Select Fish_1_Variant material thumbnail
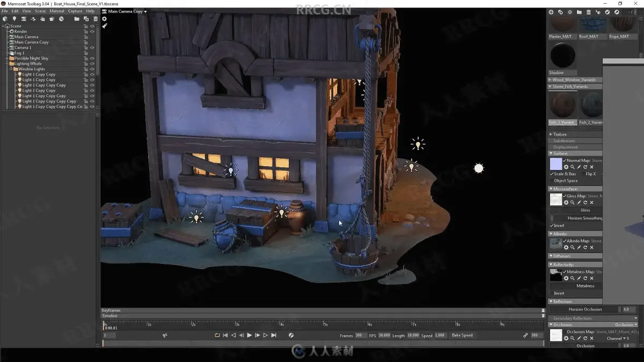 562,105
